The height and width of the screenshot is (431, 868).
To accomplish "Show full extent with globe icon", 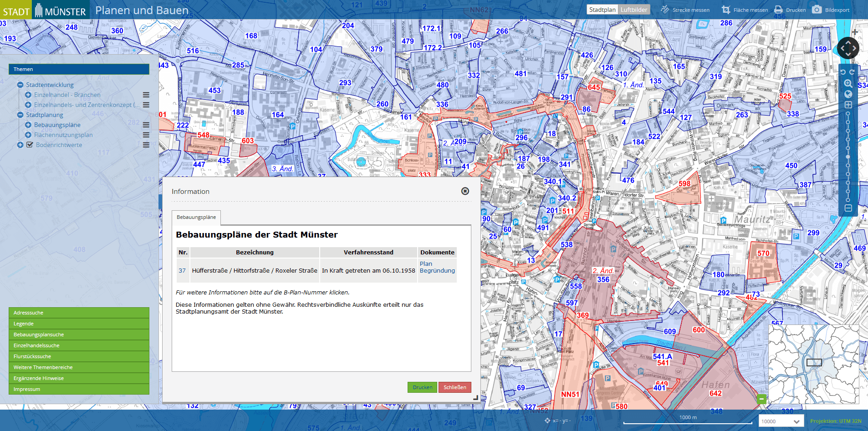I will (x=848, y=94).
